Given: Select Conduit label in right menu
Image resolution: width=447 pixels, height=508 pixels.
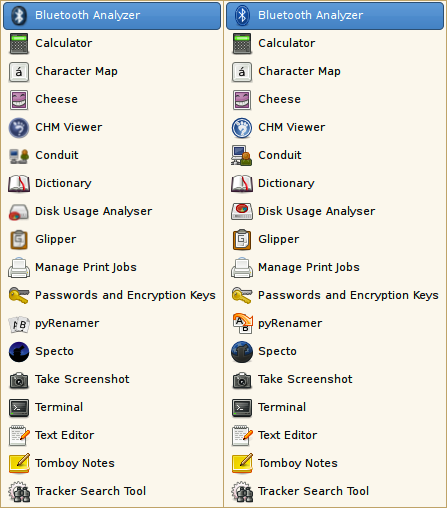Looking at the screenshot, I should tap(280, 155).
